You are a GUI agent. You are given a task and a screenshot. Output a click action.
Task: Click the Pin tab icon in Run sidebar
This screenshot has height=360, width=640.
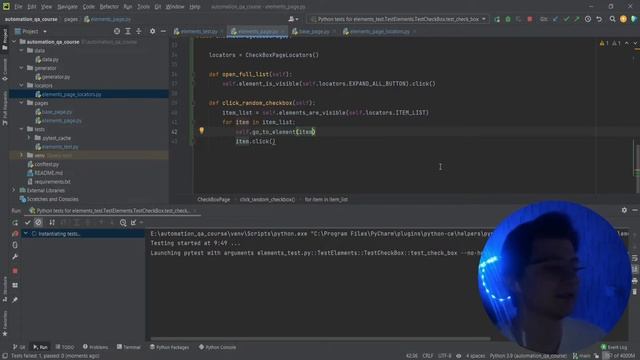click(15, 300)
